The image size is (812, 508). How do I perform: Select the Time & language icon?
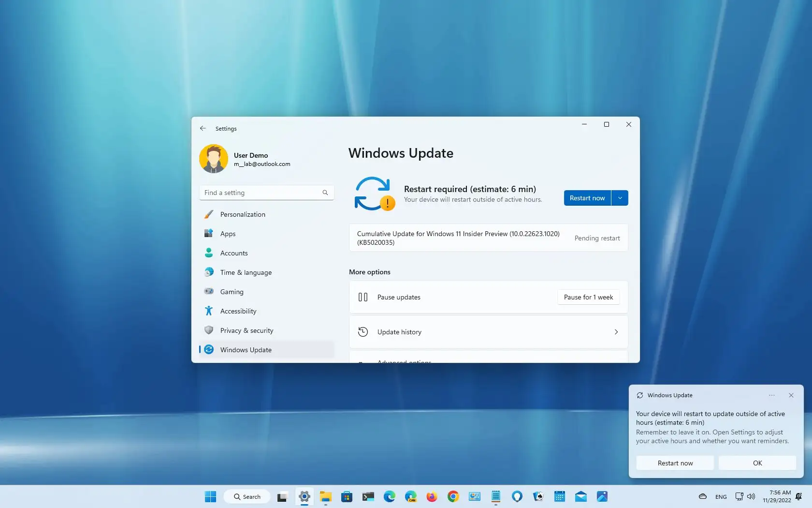pos(209,272)
